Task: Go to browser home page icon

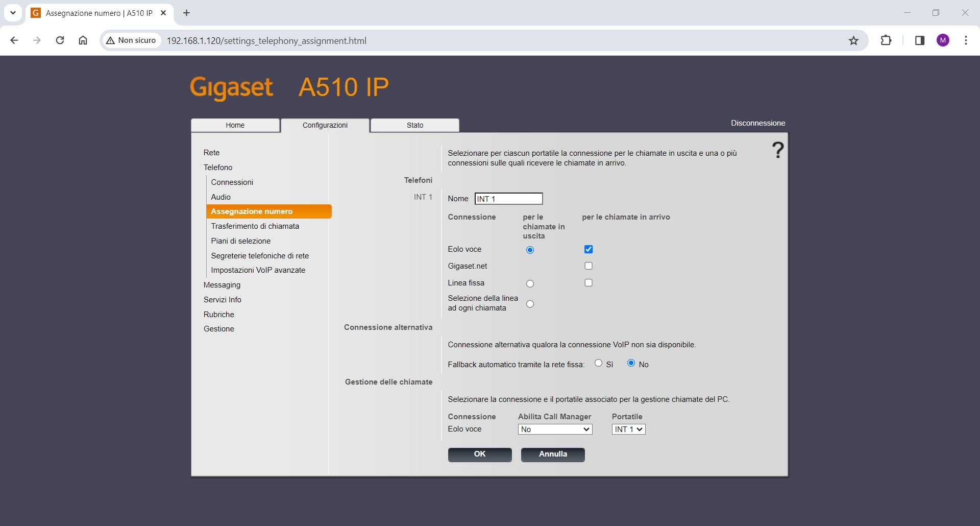Action: pyautogui.click(x=83, y=40)
